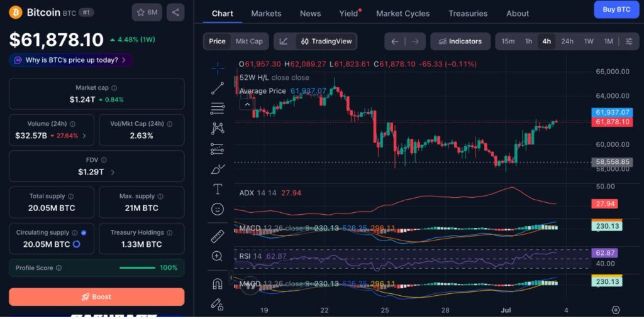Open the Indicators menu
644x319 pixels.
coord(460,41)
